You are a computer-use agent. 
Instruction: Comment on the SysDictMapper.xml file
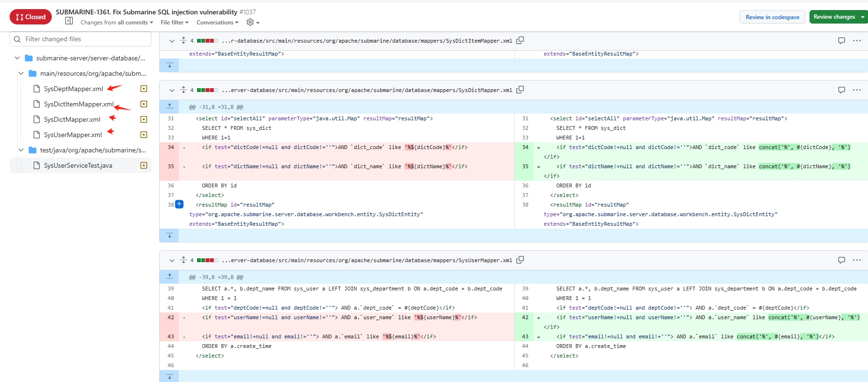click(x=841, y=90)
